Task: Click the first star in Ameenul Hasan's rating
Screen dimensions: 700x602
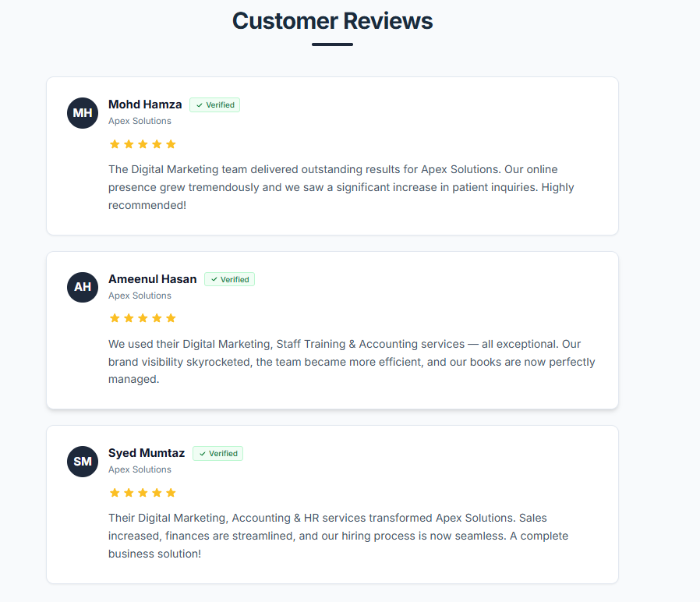Action: point(115,318)
